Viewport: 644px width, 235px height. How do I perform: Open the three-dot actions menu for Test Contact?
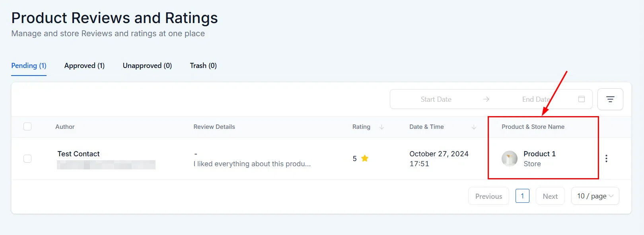tap(606, 158)
